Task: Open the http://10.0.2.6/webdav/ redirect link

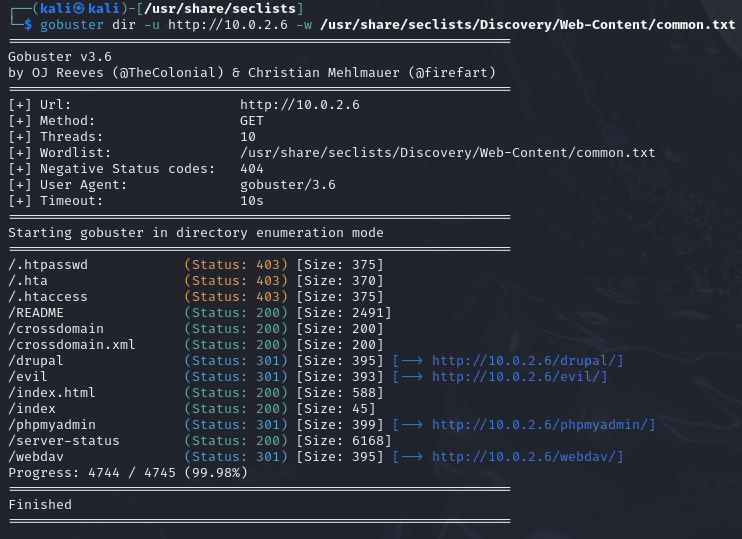Action: [527, 457]
